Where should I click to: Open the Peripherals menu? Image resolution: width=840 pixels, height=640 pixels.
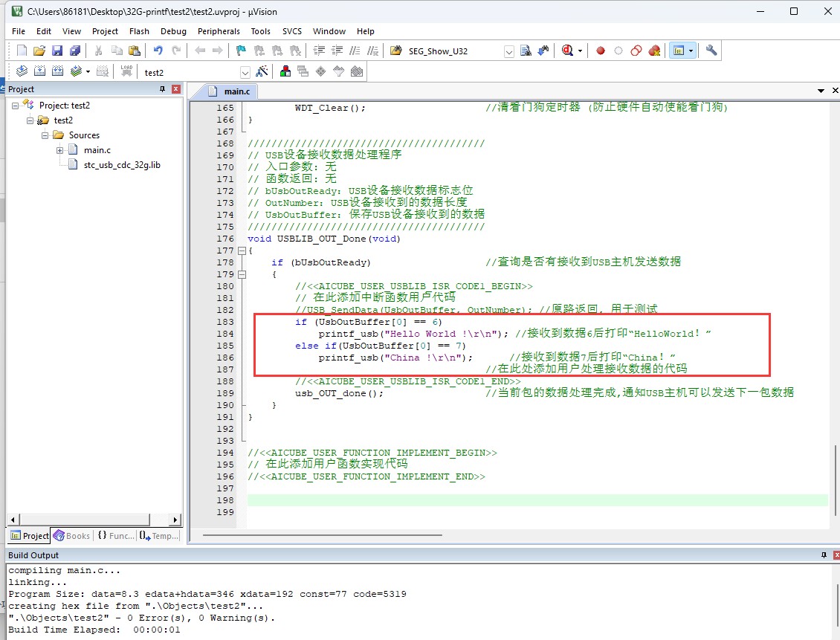click(219, 31)
